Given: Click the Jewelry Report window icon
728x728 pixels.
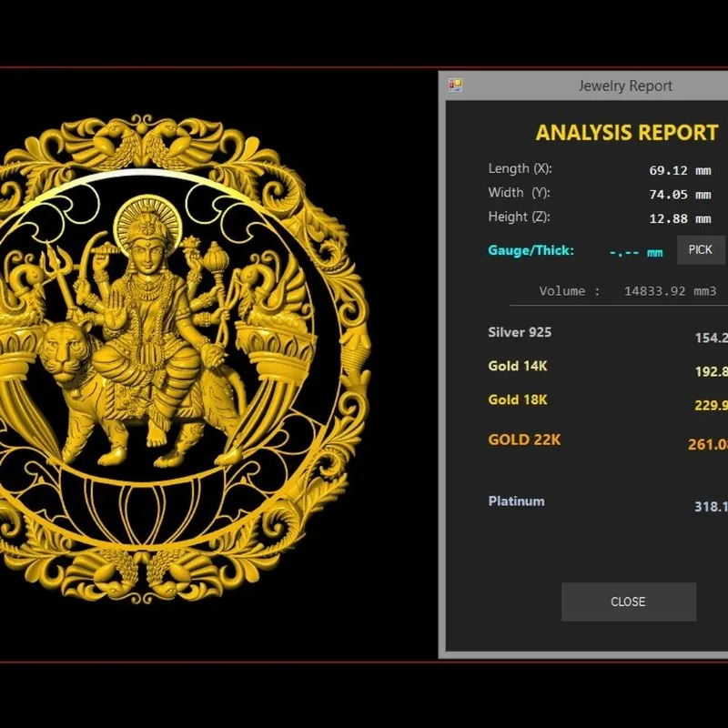Looking at the screenshot, I should pos(455,85).
